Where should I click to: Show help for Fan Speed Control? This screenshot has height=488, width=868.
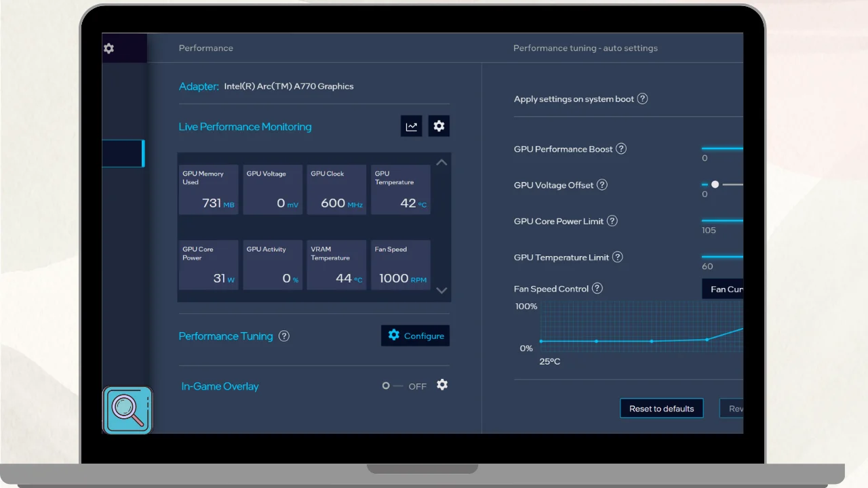point(597,289)
